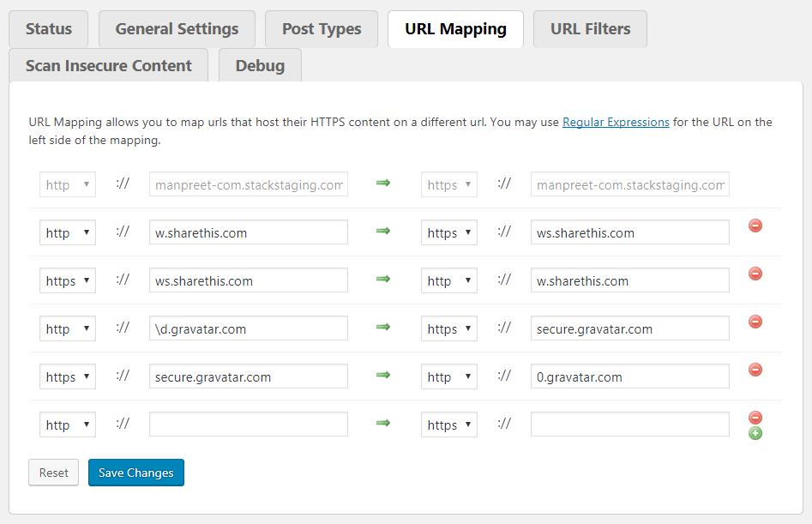Remove the w.sharethis.com to ws.sharethis.com mapping
812x524 pixels.
point(755,226)
